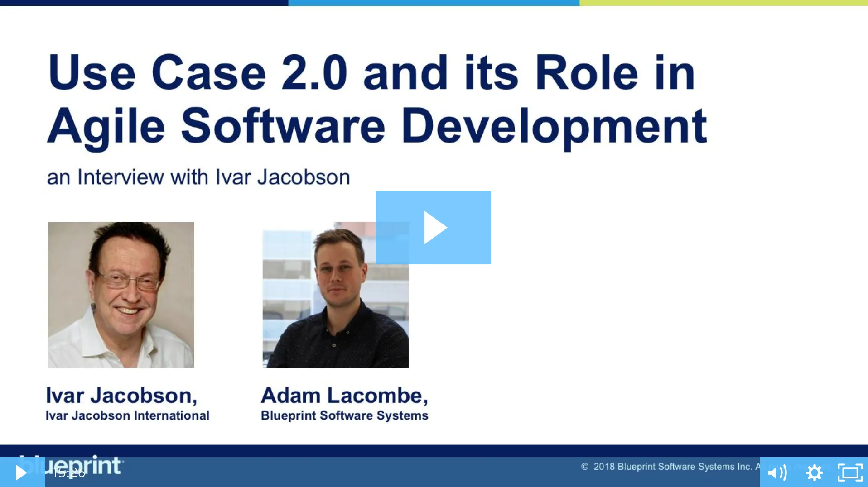Click subtitle 'an Interview with Ivar Jacobson'
The height and width of the screenshot is (487, 868).
pyautogui.click(x=198, y=177)
